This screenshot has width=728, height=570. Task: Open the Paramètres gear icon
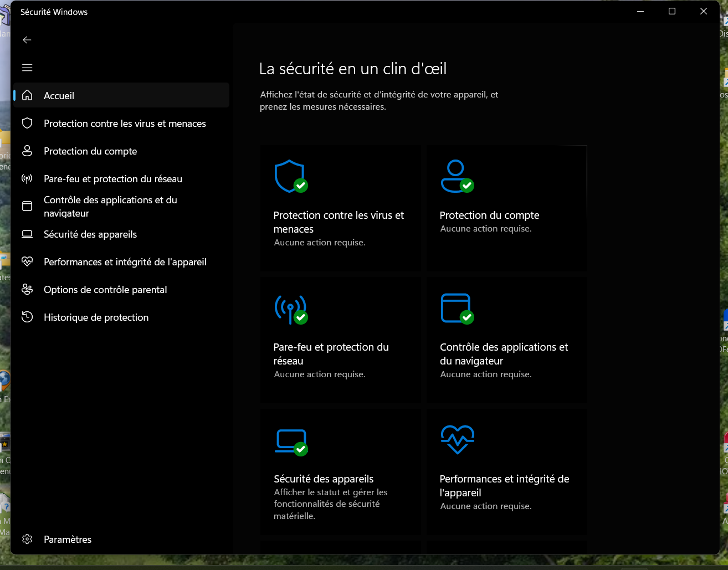27,539
